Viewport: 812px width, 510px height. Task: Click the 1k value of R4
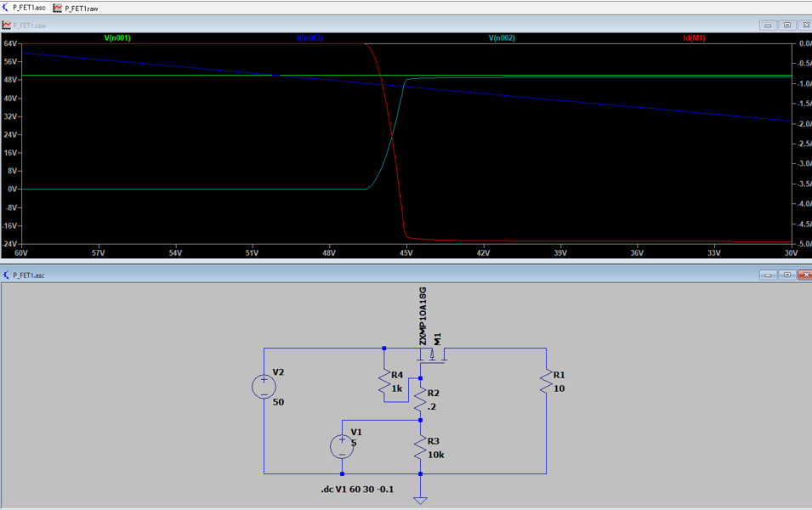[397, 388]
